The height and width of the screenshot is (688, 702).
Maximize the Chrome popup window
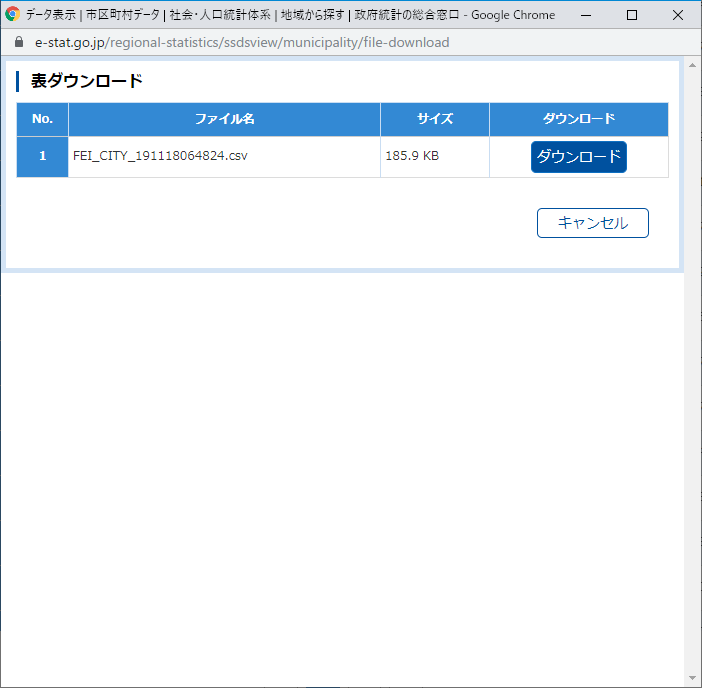632,15
